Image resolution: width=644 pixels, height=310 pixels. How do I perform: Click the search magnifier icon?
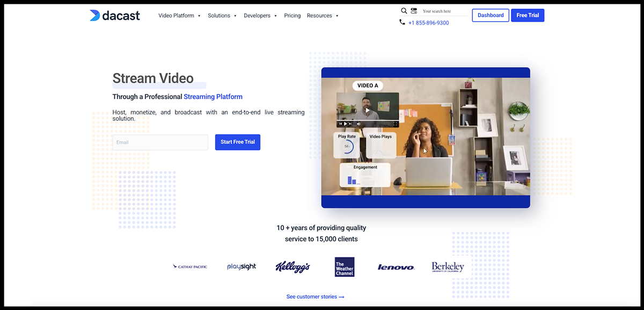click(404, 11)
